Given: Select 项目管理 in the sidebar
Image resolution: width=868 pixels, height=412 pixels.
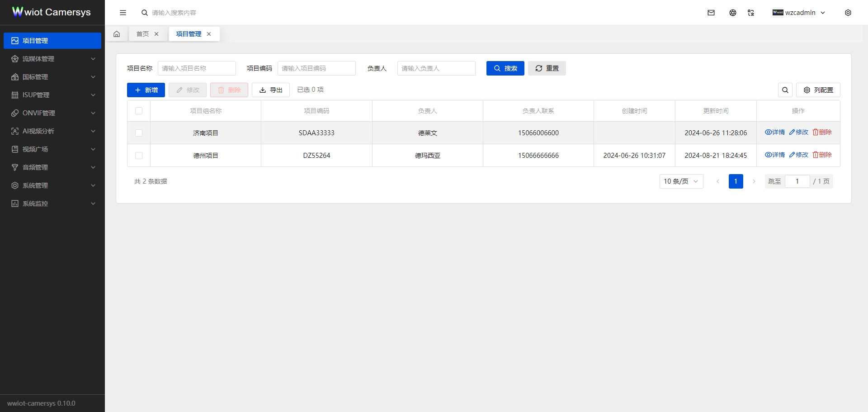Looking at the screenshot, I should pyautogui.click(x=52, y=41).
